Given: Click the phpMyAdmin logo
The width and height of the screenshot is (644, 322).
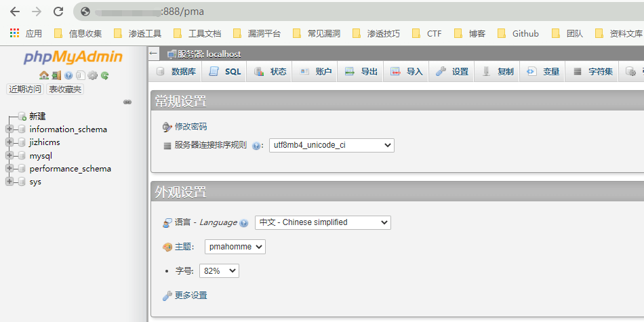Looking at the screenshot, I should coord(73,58).
